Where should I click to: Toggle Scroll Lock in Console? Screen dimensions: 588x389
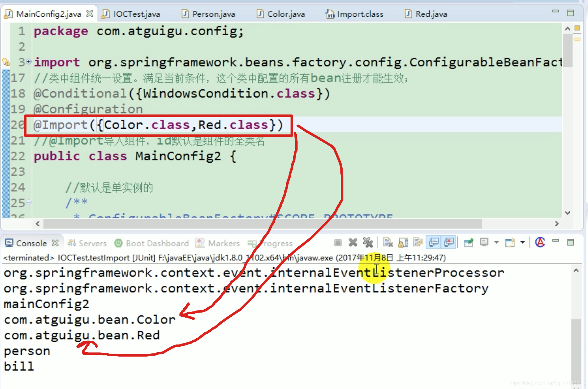click(x=403, y=243)
